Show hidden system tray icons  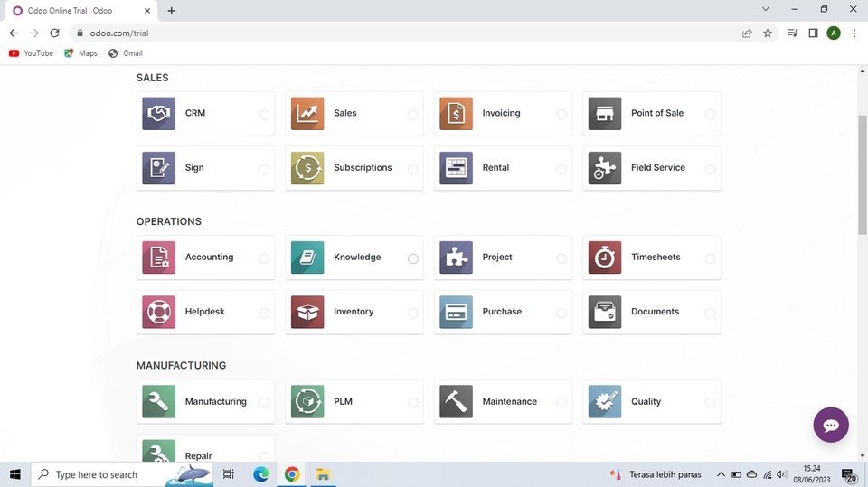tap(721, 474)
